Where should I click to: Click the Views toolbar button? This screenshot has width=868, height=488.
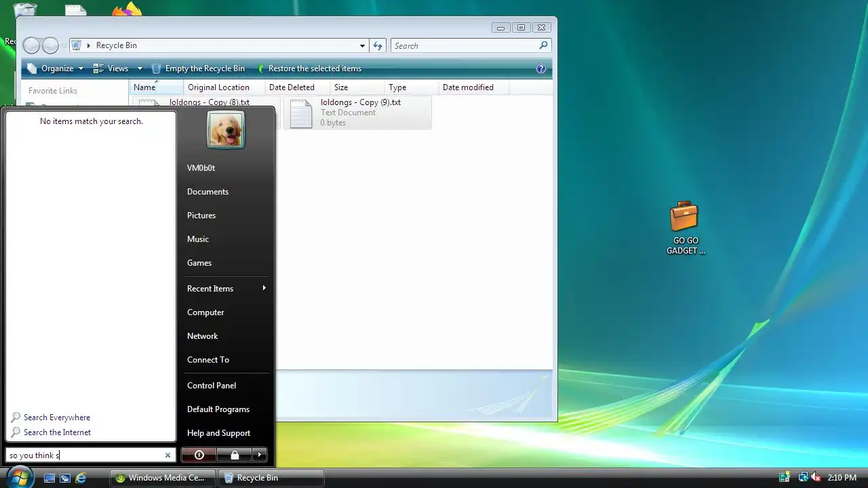click(x=111, y=68)
